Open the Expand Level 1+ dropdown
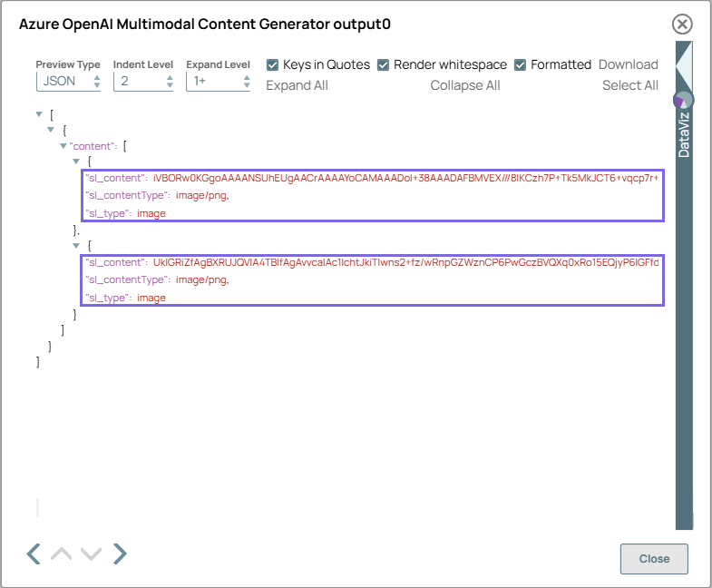Screen dimensions: 712x588 tap(218, 82)
